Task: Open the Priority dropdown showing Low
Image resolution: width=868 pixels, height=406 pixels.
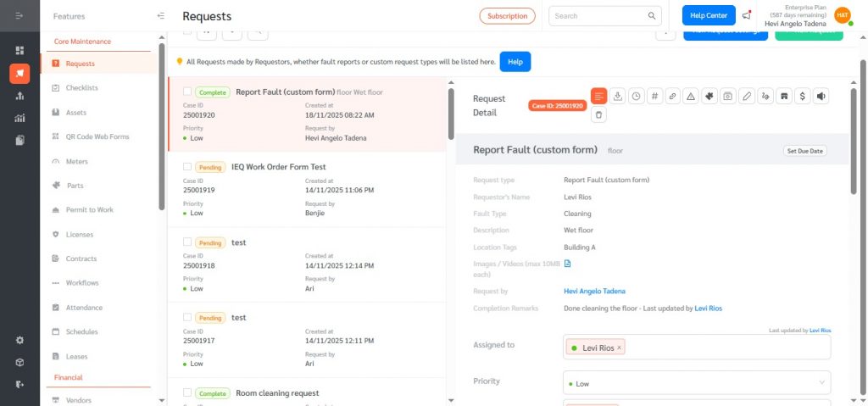Action: [696, 383]
